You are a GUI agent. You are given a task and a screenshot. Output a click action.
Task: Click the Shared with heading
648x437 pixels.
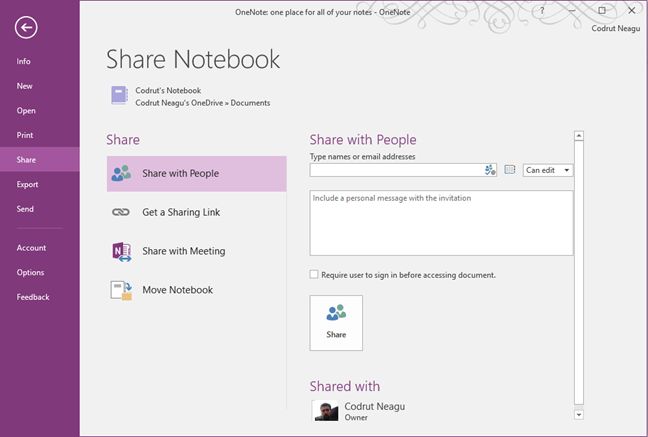pos(345,386)
